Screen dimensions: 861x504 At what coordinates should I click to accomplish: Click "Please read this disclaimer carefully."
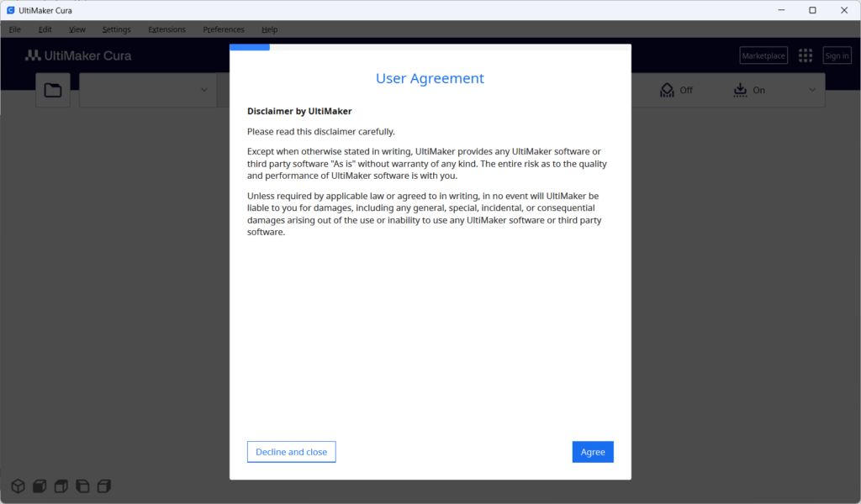point(321,132)
